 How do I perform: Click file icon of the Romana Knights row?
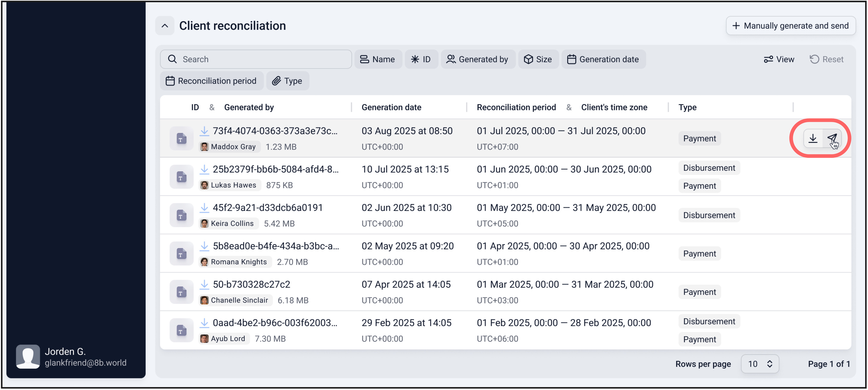pos(181,254)
